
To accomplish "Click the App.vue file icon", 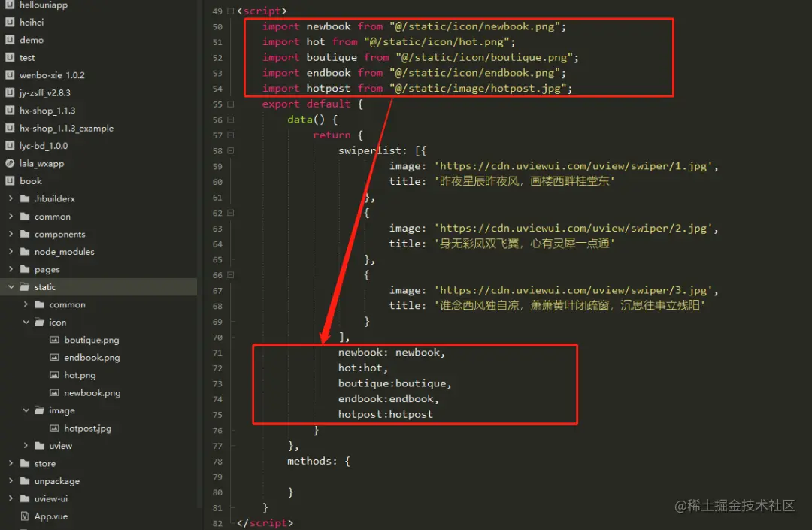I will click(24, 516).
